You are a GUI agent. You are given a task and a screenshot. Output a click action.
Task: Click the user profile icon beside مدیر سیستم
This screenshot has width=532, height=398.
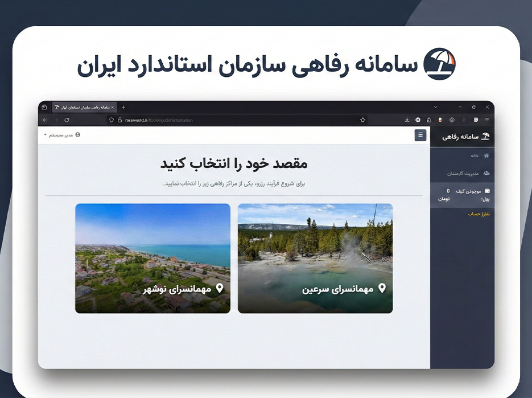(x=77, y=133)
